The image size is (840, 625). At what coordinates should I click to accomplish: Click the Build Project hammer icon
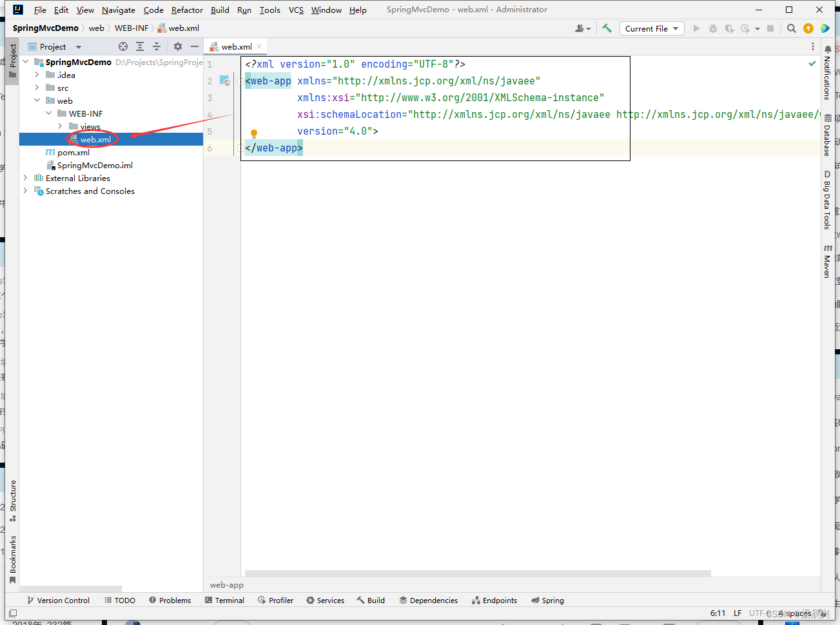click(x=607, y=28)
